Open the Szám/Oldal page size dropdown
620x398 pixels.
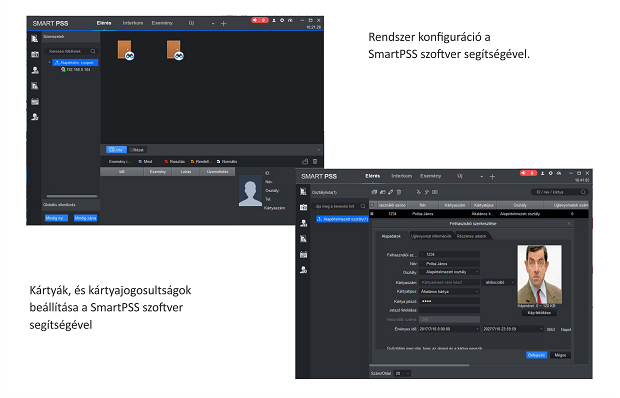pyautogui.click(x=403, y=373)
